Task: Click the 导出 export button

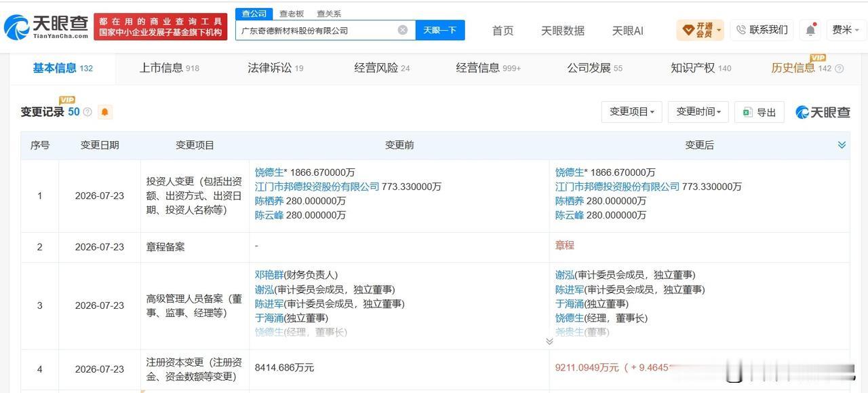Action: click(759, 112)
